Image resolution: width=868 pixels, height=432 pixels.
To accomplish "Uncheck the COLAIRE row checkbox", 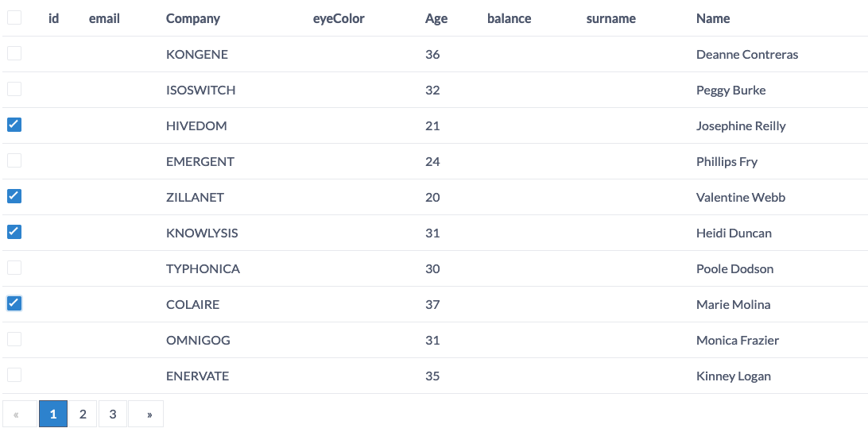I will 14,303.
